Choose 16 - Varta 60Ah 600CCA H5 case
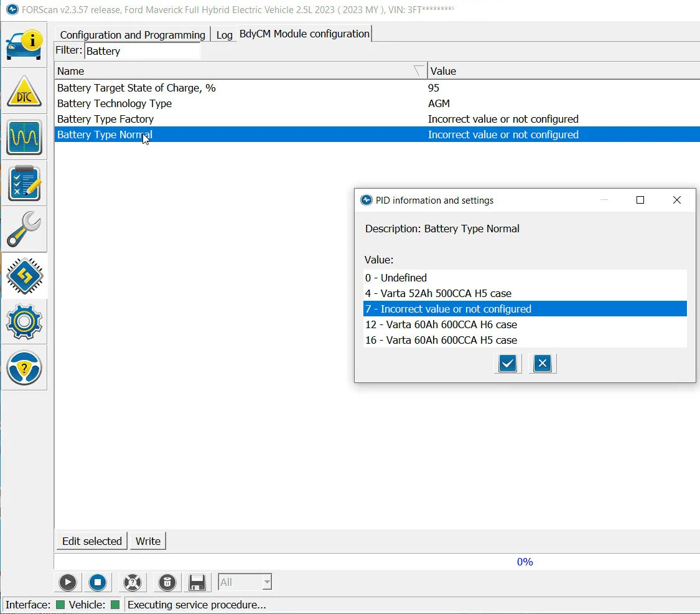 tap(525, 340)
